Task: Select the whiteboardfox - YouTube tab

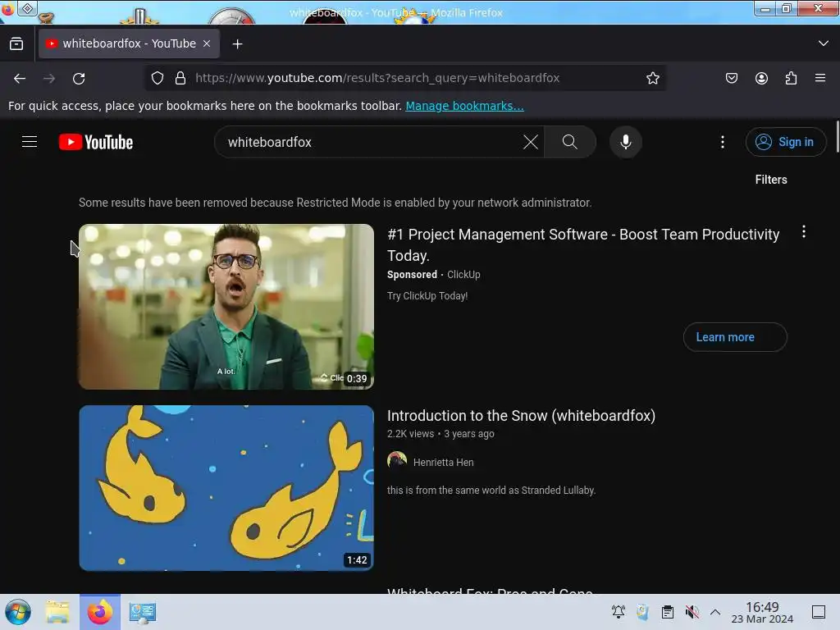Action: [129, 43]
